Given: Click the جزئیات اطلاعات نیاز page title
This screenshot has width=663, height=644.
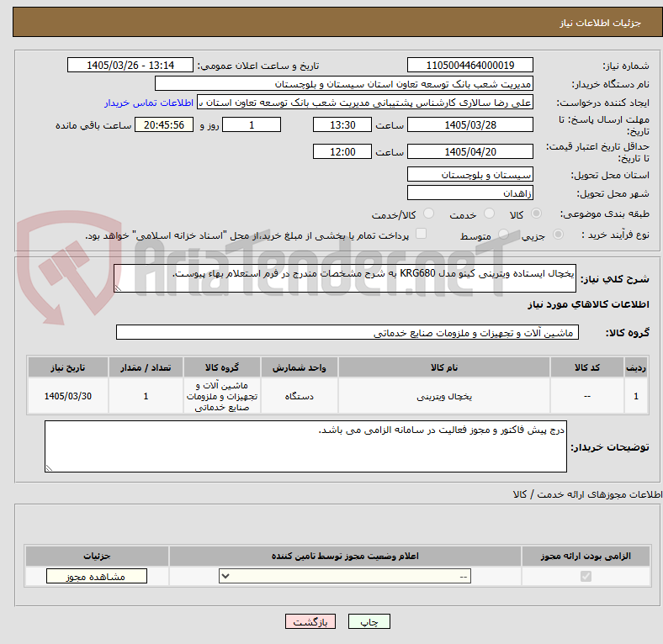Looking at the screenshot, I should click(x=601, y=23).
